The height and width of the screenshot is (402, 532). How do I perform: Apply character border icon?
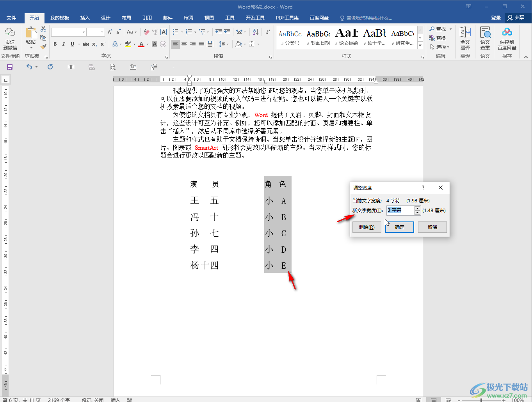pos(164,32)
